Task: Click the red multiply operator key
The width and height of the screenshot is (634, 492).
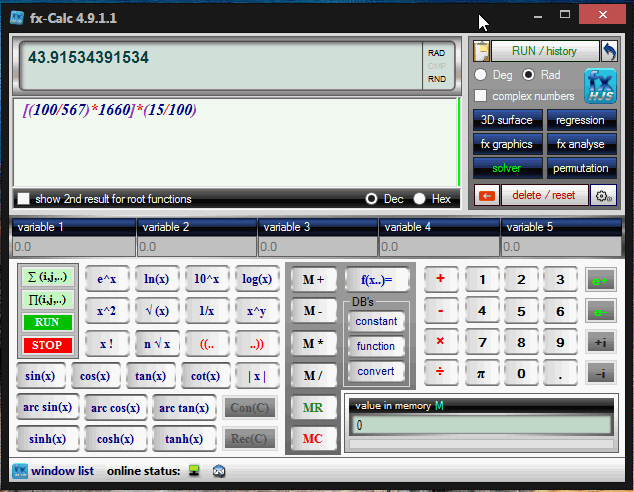Action: coord(441,342)
